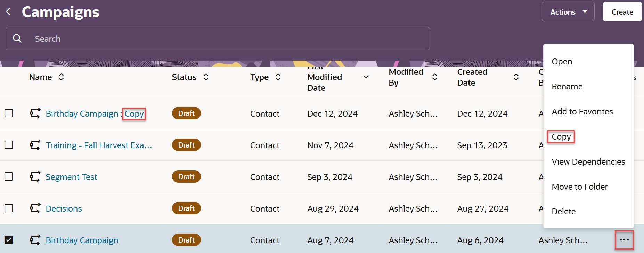This screenshot has height=253, width=644.
Task: Click campaign icon beside Decisions row
Action: [35, 208]
